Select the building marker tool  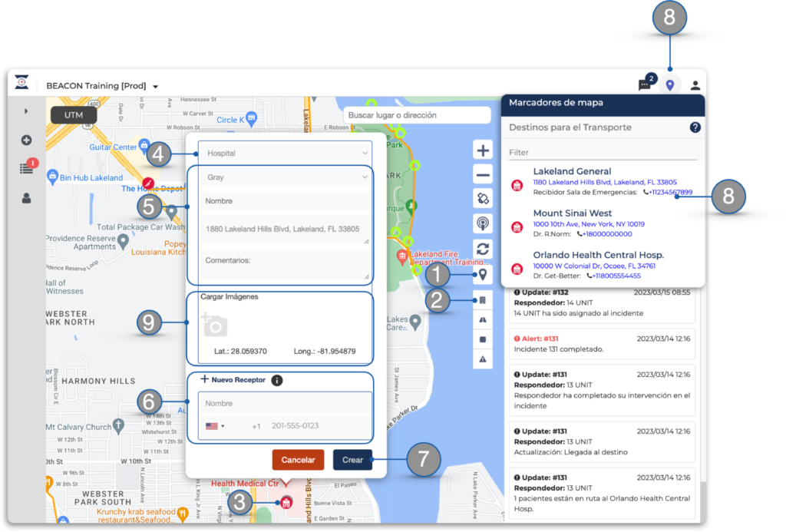(x=483, y=300)
